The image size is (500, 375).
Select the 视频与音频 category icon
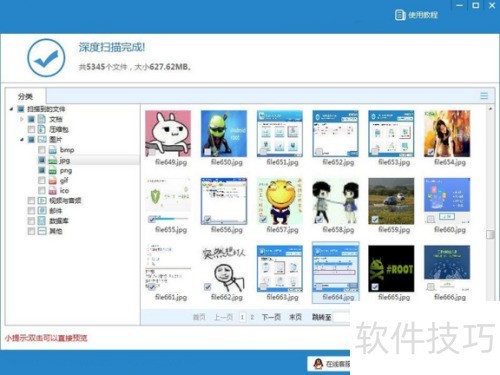coord(42,201)
